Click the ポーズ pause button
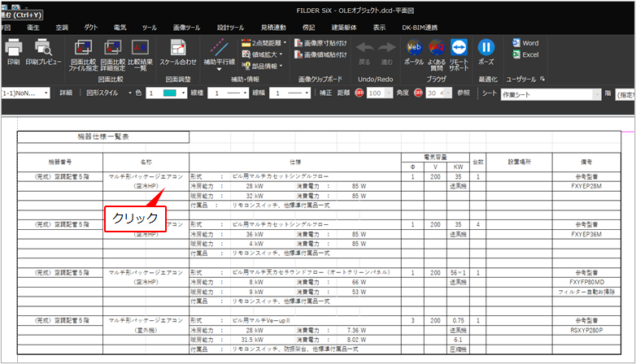This screenshot has height=364, width=636. pyautogui.click(x=486, y=50)
